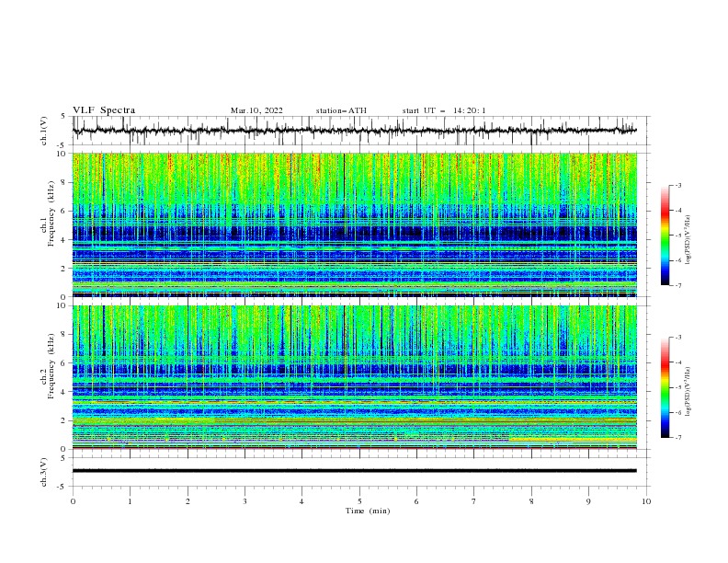Viewport: 728px width, 563px height.
Task: Click the lower PSD color scale bar
Action: (665, 387)
